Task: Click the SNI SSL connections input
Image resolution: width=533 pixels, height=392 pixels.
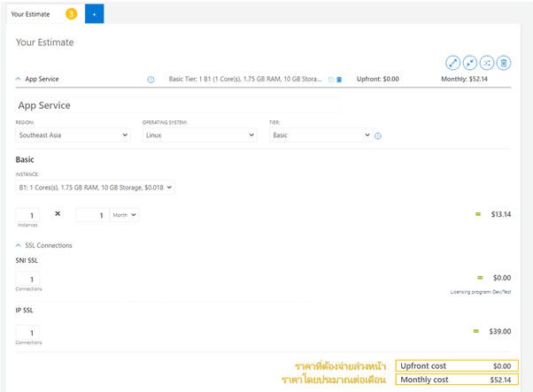Action: 27,279
